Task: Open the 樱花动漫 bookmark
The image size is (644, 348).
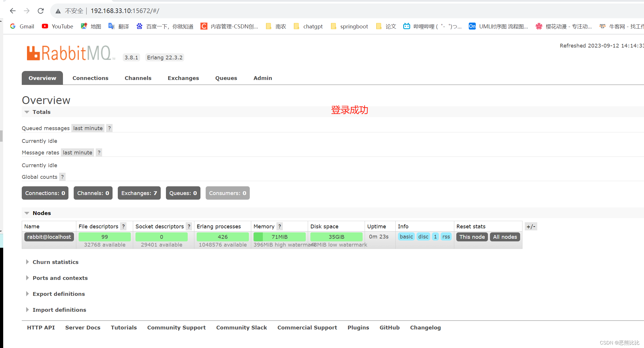Action: click(564, 26)
